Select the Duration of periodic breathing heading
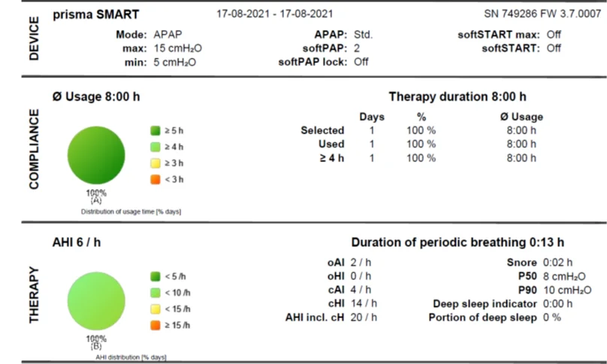Screen dimensions: 607x364 click(457, 242)
